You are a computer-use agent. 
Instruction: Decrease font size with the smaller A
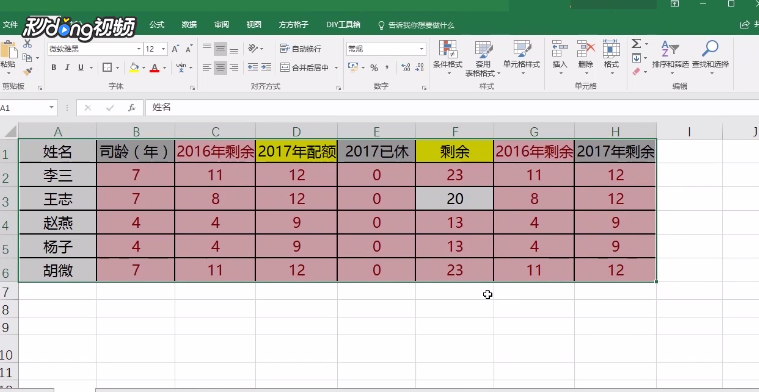(x=189, y=49)
